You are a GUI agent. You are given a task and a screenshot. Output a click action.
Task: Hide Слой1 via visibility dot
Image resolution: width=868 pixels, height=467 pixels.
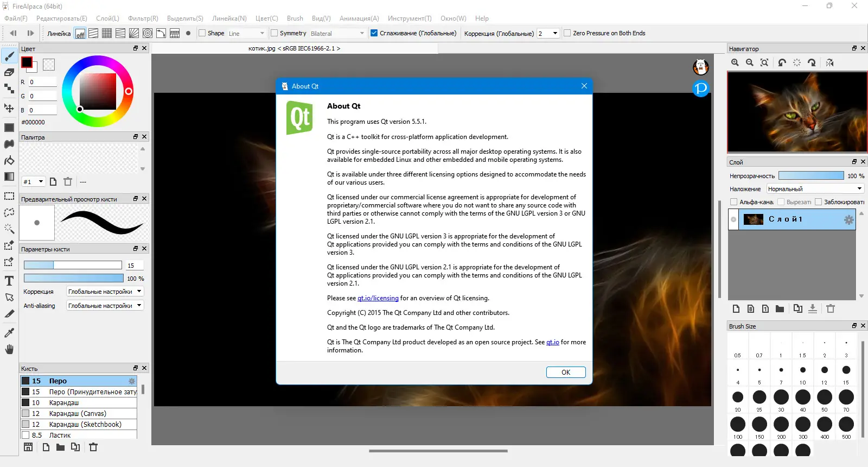pyautogui.click(x=733, y=219)
